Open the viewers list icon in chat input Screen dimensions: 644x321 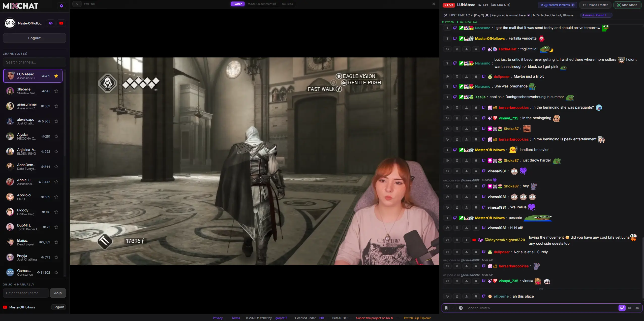pyautogui.click(x=637, y=308)
